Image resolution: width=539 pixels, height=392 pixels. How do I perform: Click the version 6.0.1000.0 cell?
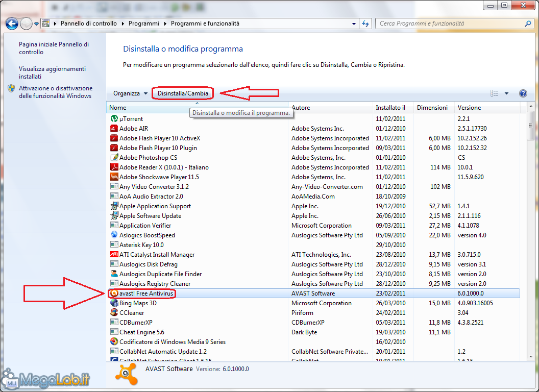(470, 293)
